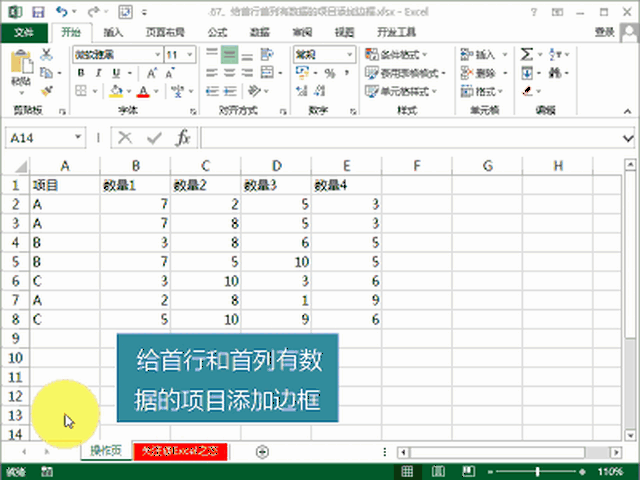This screenshot has height=480, width=640.
Task: Click the AutoSum sigma icon
Action: [526, 54]
